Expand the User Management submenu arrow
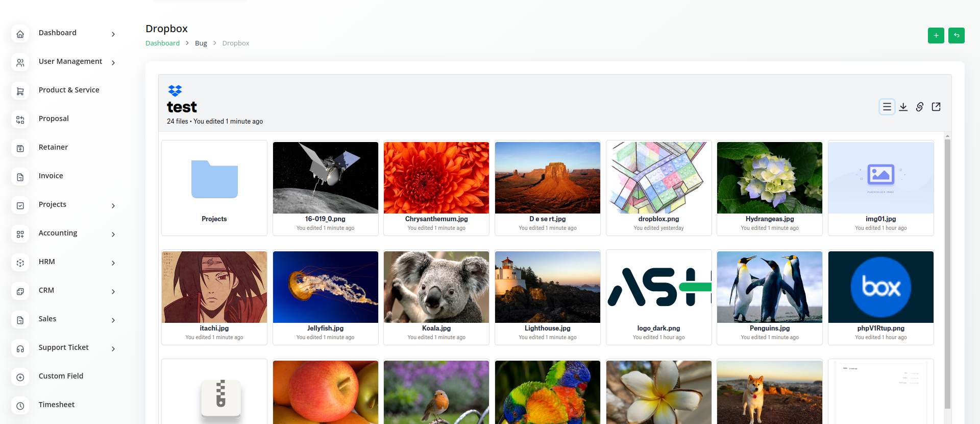This screenshot has width=980, height=424. (x=113, y=63)
